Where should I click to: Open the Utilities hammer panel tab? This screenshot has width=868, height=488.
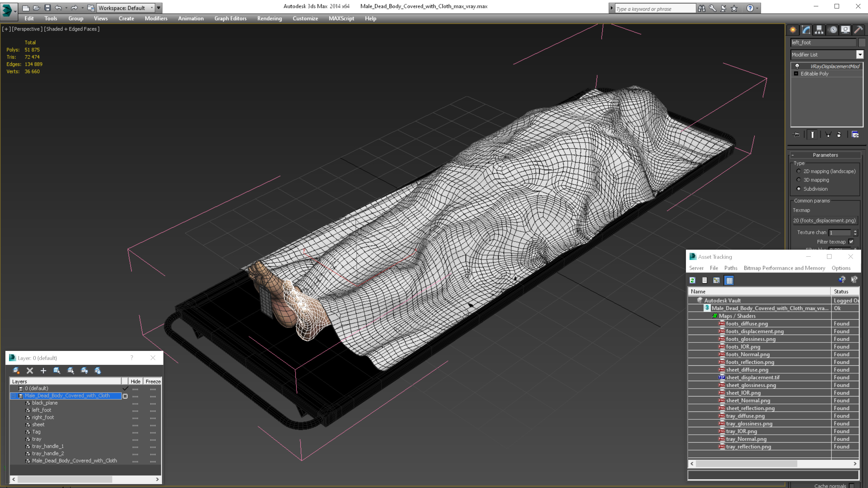(858, 30)
